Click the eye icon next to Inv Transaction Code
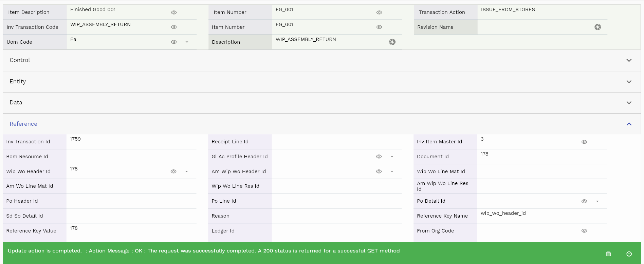Image resolution: width=644 pixels, height=264 pixels. click(174, 27)
